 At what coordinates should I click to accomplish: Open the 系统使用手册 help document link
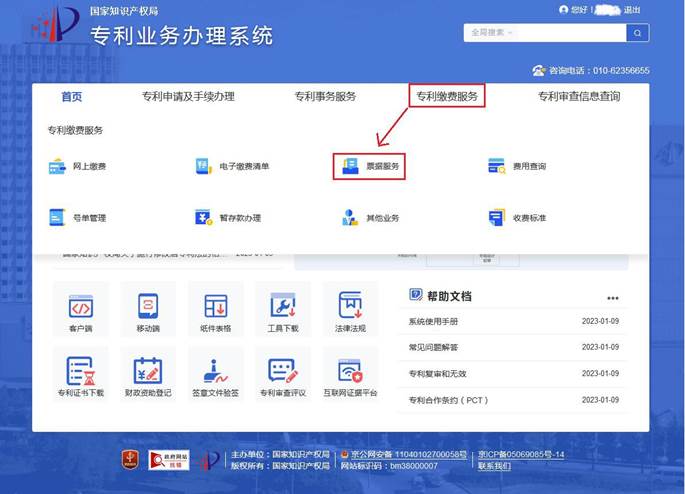[x=434, y=322]
